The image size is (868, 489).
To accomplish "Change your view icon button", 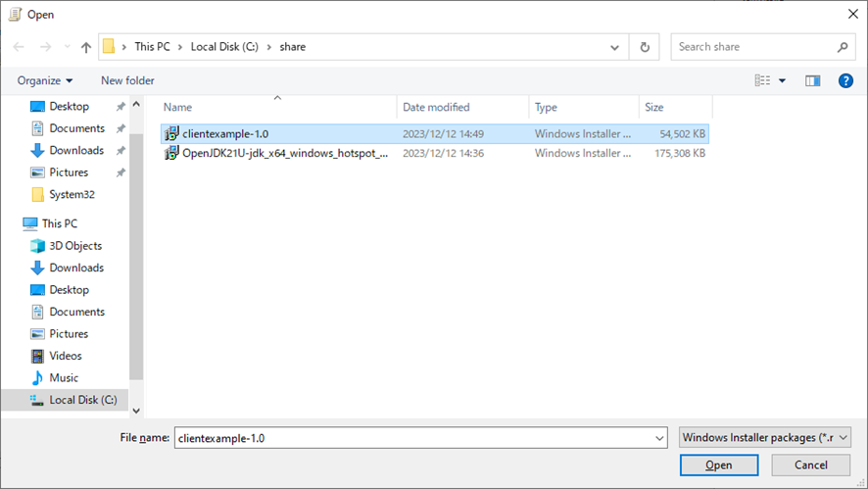I will [762, 81].
